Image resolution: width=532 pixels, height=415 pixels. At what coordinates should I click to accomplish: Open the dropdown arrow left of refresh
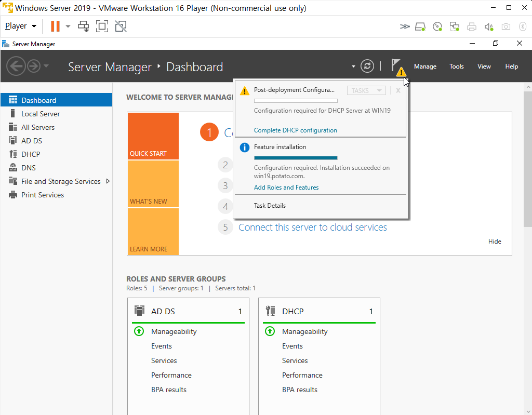pyautogui.click(x=353, y=66)
